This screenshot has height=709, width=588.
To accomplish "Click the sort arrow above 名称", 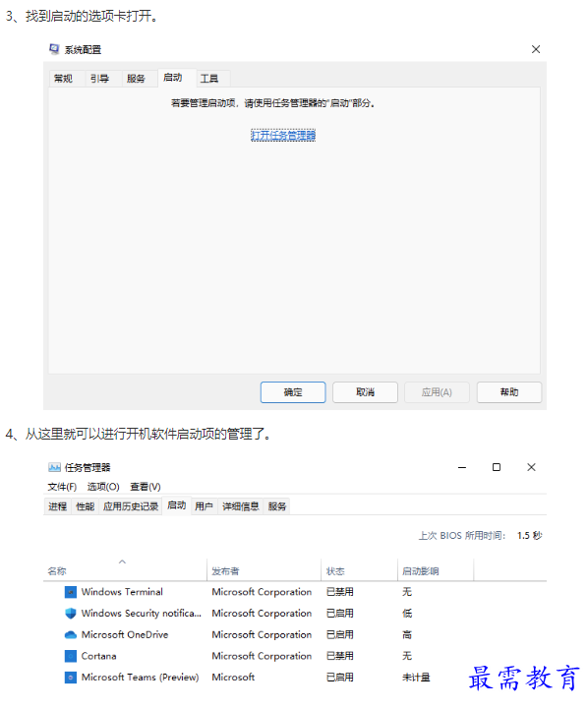I will pyautogui.click(x=122, y=562).
